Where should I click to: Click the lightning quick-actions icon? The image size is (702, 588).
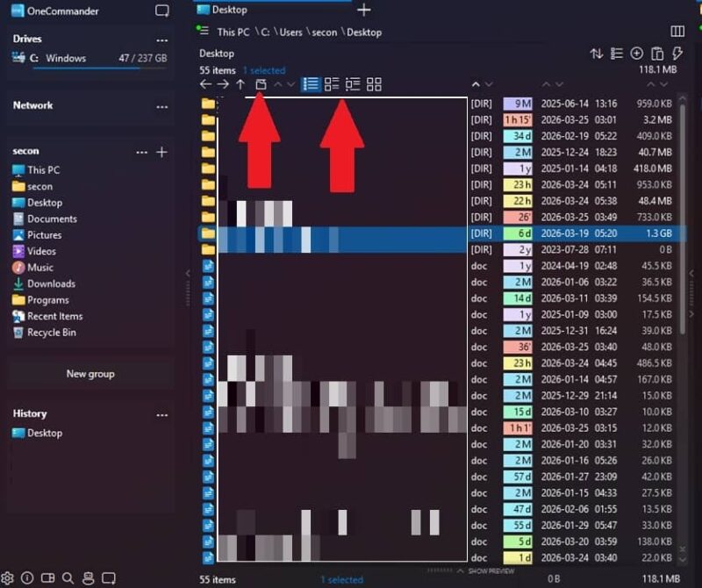677,53
